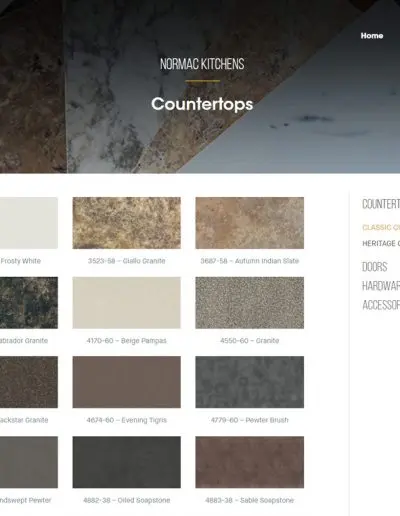The image size is (400, 516).
Task: Select the Classic sidebar category link
Action: point(381,227)
